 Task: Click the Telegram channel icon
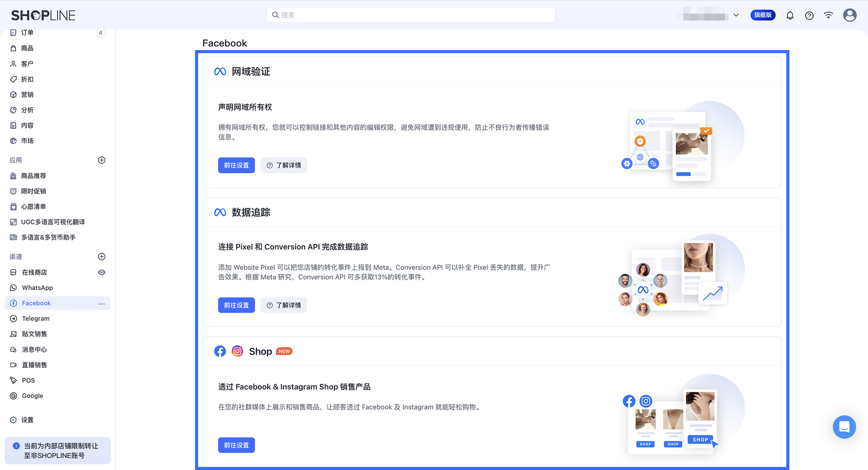point(13,318)
